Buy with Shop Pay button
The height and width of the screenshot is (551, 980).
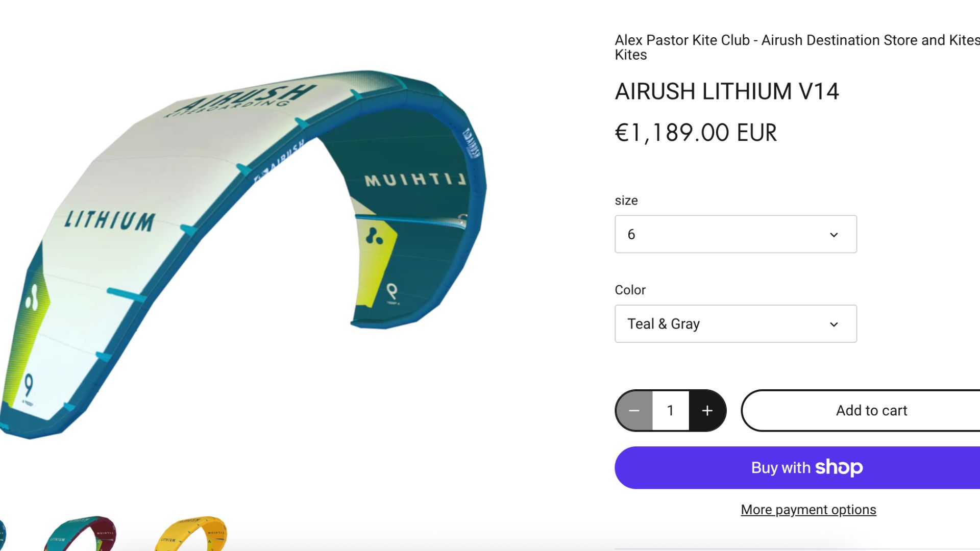pos(797,468)
